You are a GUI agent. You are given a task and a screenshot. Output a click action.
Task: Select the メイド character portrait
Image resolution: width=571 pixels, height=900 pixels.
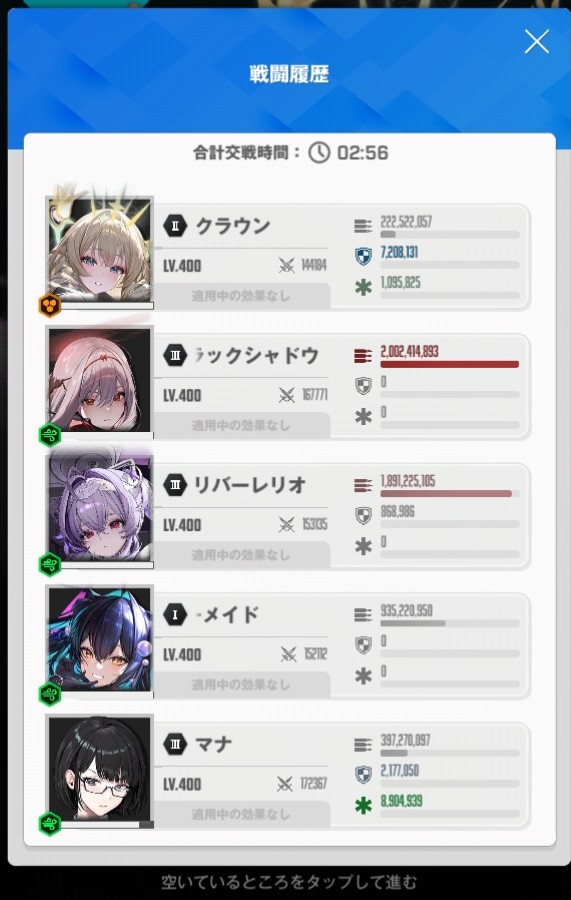click(100, 638)
